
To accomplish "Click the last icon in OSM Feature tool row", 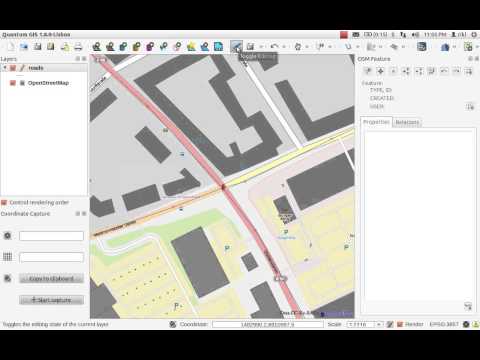I will pyautogui.click(x=469, y=71).
